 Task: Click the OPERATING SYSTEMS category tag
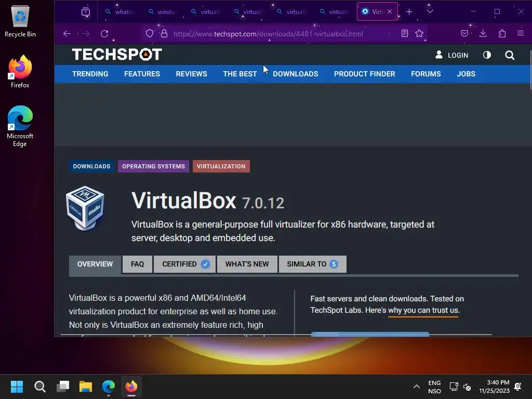153,166
